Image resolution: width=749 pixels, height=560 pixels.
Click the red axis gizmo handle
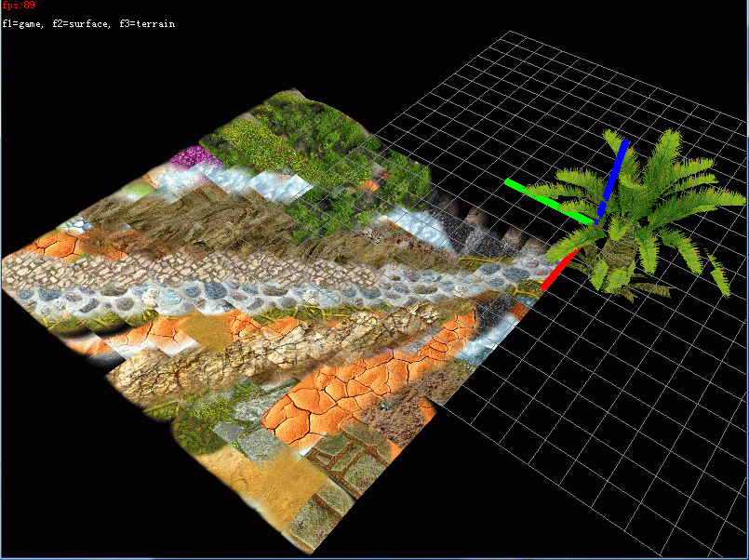[x=560, y=269]
